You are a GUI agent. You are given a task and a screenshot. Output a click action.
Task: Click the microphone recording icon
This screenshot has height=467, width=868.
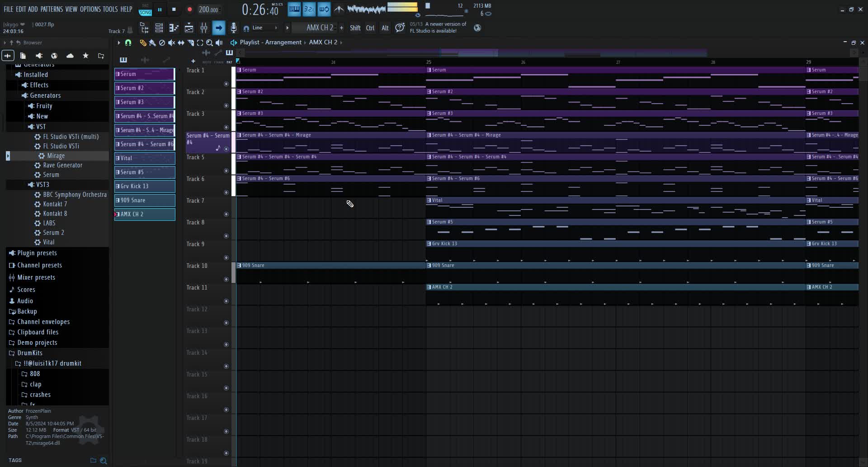pos(233,28)
